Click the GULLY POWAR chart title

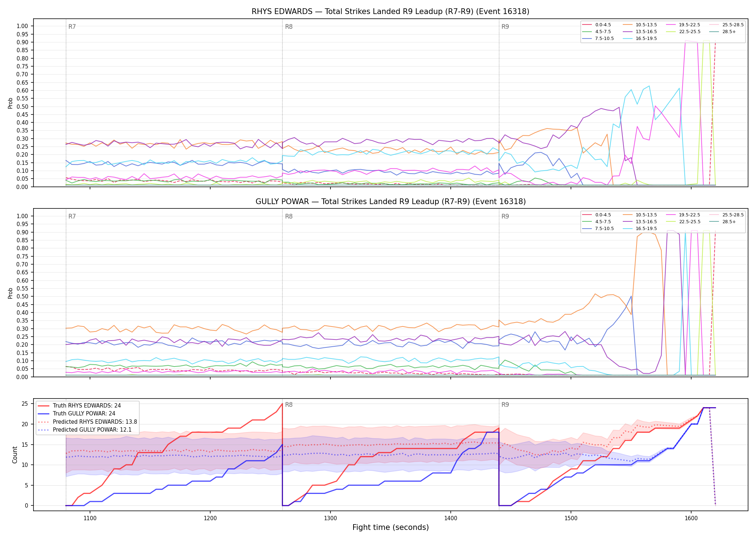tap(391, 202)
